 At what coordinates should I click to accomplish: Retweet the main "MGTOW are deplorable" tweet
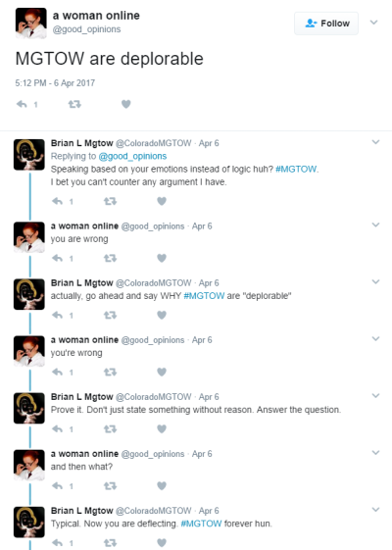(x=74, y=104)
